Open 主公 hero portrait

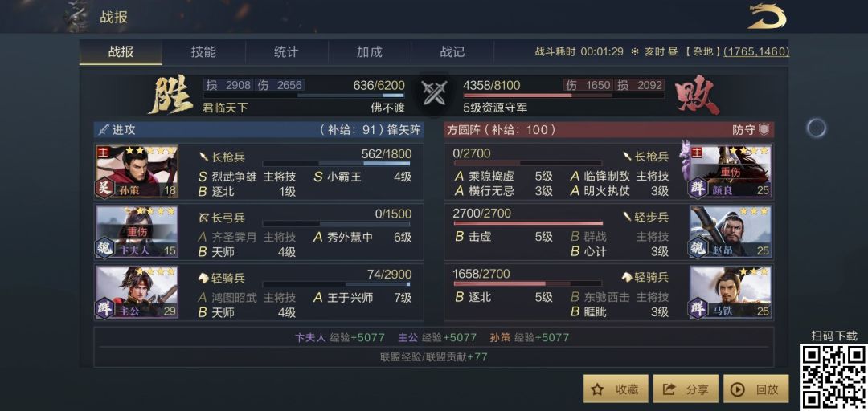[137, 291]
